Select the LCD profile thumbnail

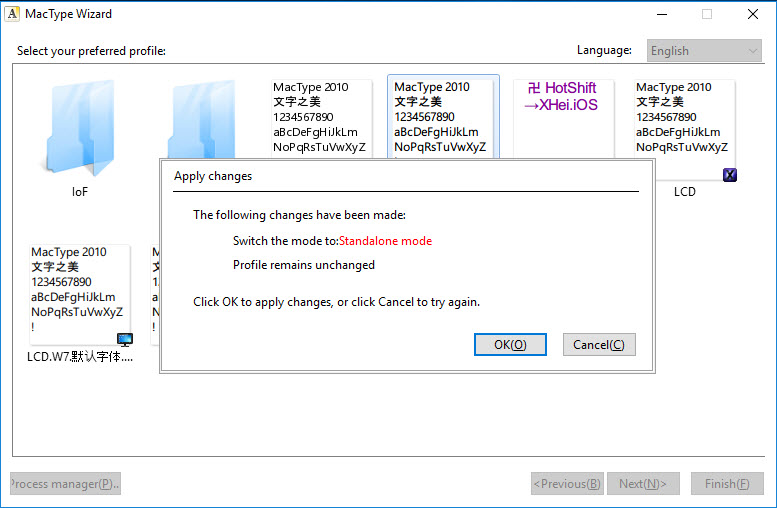(684, 130)
